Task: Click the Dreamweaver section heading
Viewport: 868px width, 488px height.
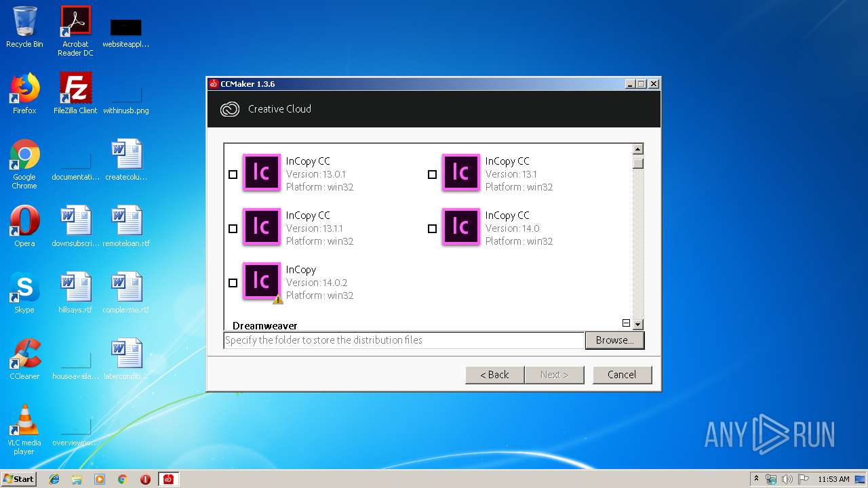Action: (x=264, y=325)
